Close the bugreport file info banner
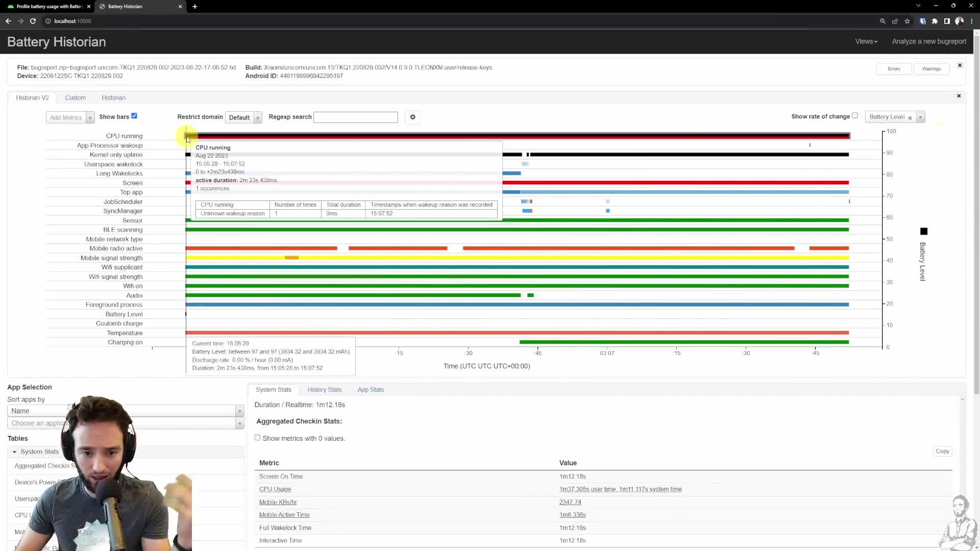The image size is (980, 551). click(x=960, y=65)
